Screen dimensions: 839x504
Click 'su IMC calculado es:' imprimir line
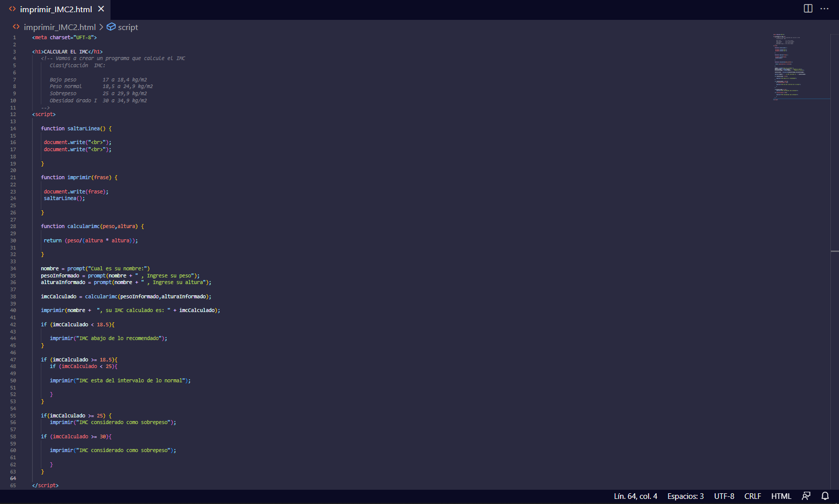(x=130, y=311)
